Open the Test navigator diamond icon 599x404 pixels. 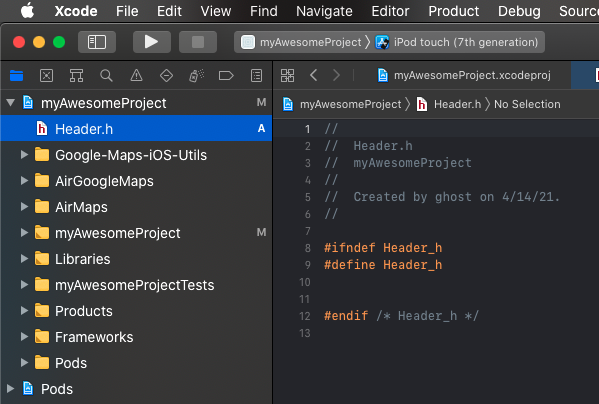click(166, 76)
